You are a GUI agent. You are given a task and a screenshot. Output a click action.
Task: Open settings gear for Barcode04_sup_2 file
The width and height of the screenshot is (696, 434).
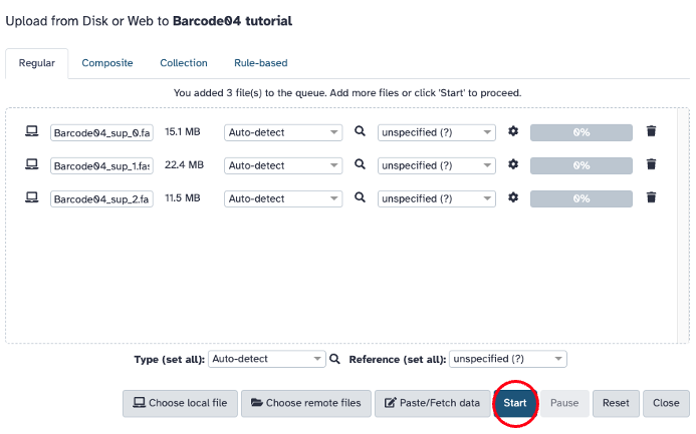[514, 198]
